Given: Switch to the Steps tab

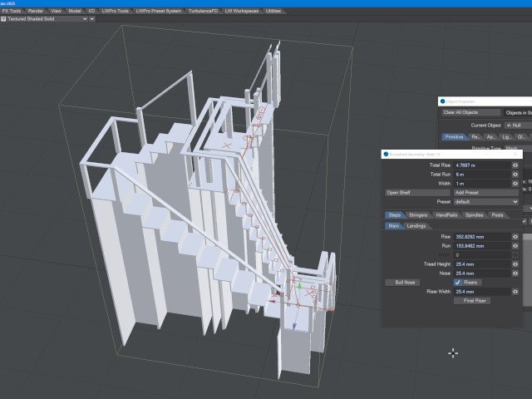Looking at the screenshot, I should [394, 215].
